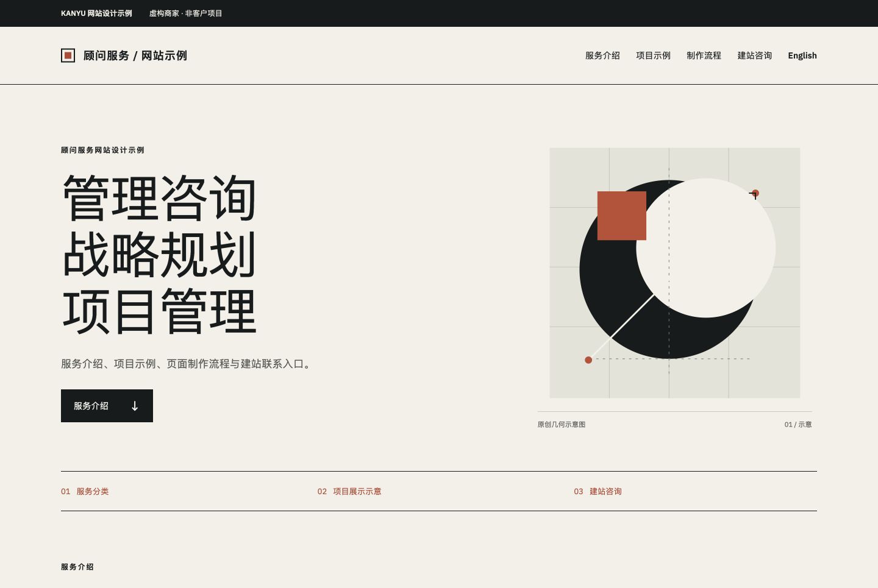
Task: Click the 战略规划 headline line
Action: pos(160,255)
